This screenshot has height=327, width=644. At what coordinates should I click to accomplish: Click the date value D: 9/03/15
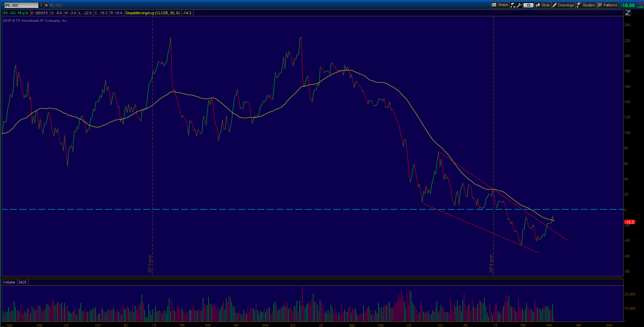39,13
